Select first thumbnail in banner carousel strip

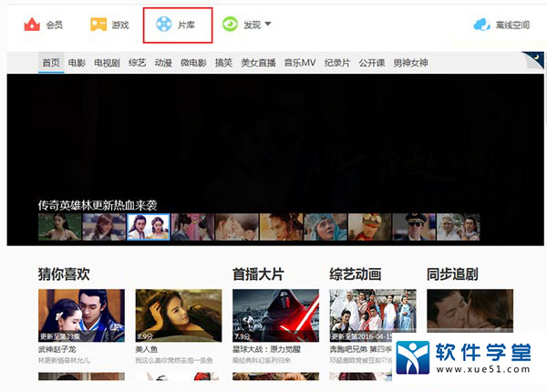click(x=59, y=227)
